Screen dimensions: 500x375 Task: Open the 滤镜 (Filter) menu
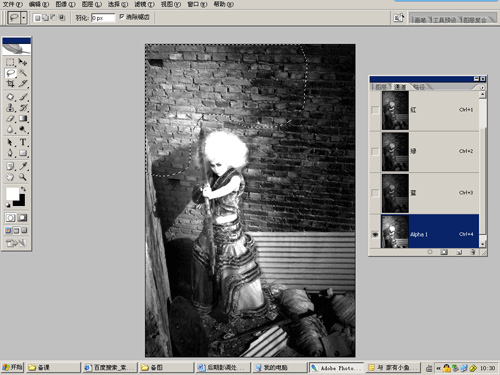(144, 4)
